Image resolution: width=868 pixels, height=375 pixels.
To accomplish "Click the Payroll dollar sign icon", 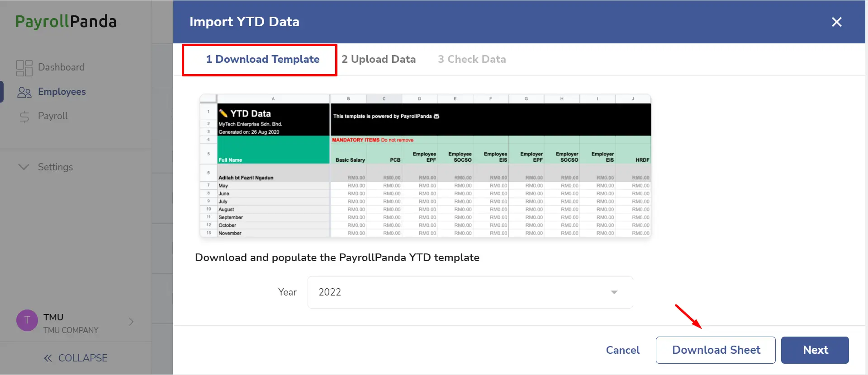I will coord(24,117).
